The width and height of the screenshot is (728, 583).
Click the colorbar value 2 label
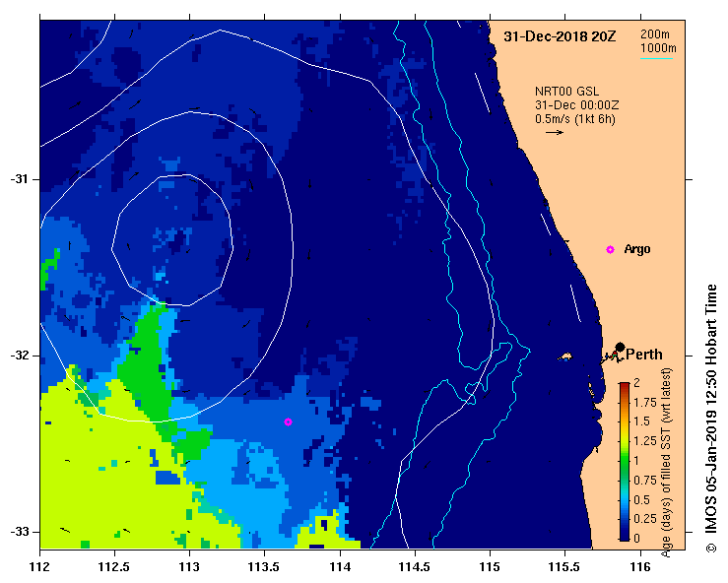[x=636, y=382]
